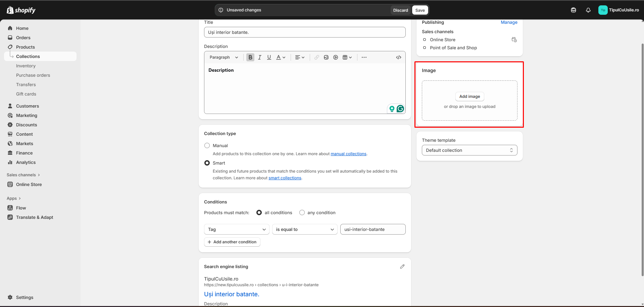Edit search engine listing with pencil icon
644x307 pixels.
coord(402,266)
